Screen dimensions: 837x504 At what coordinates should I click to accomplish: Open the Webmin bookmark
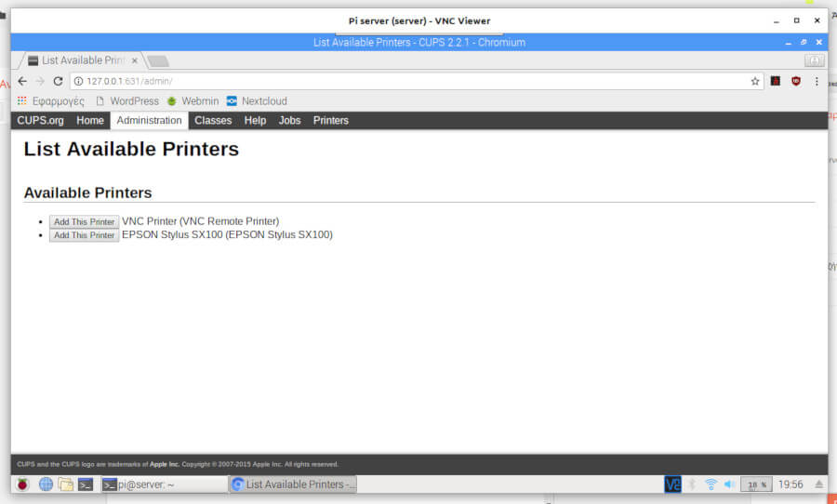pos(193,101)
